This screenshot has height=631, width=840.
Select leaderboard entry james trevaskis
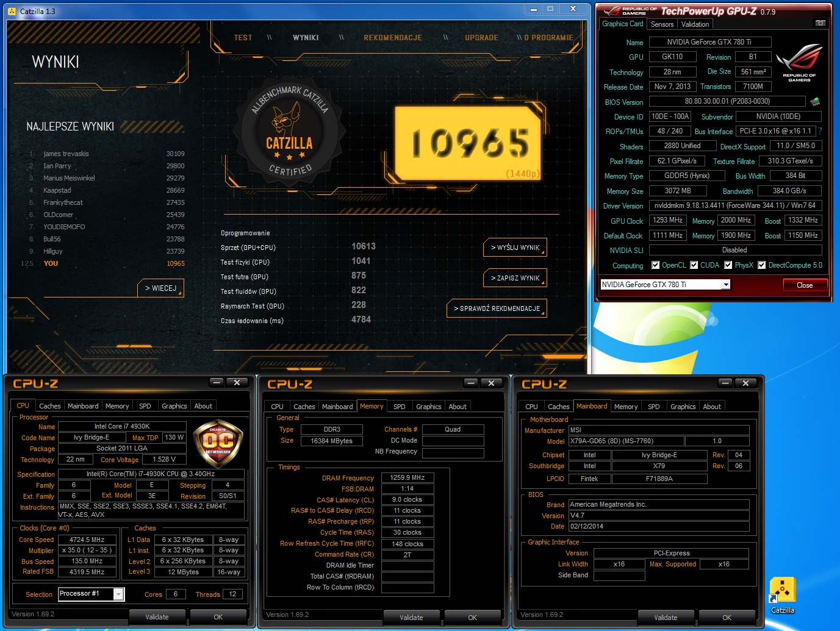click(106, 154)
